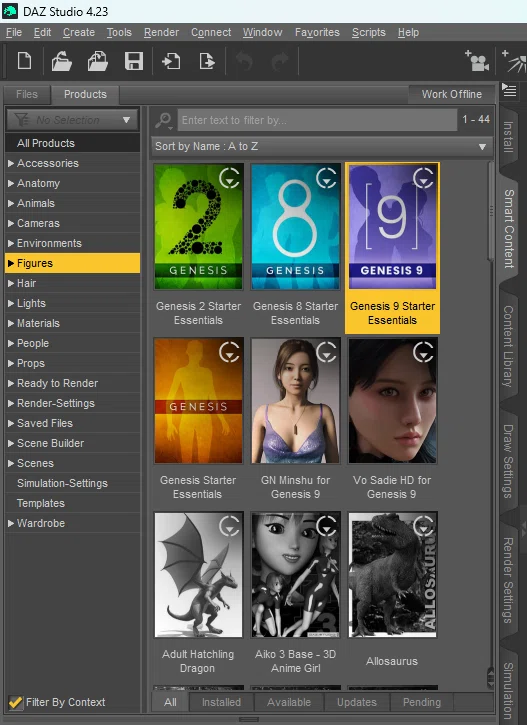The width and height of the screenshot is (527, 725).
Task: Open the Render Settings side tab
Action: [x=509, y=580]
